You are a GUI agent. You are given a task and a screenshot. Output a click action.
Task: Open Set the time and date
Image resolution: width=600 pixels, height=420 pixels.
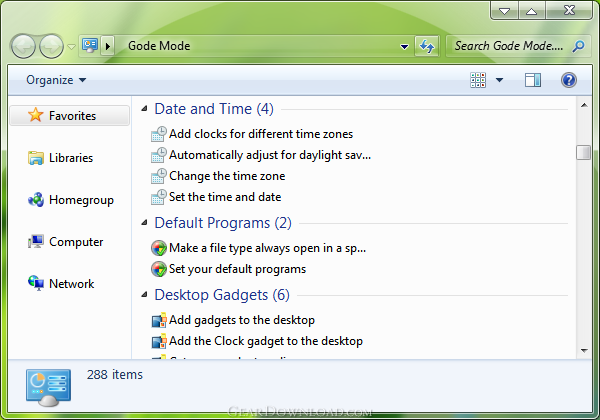225,197
